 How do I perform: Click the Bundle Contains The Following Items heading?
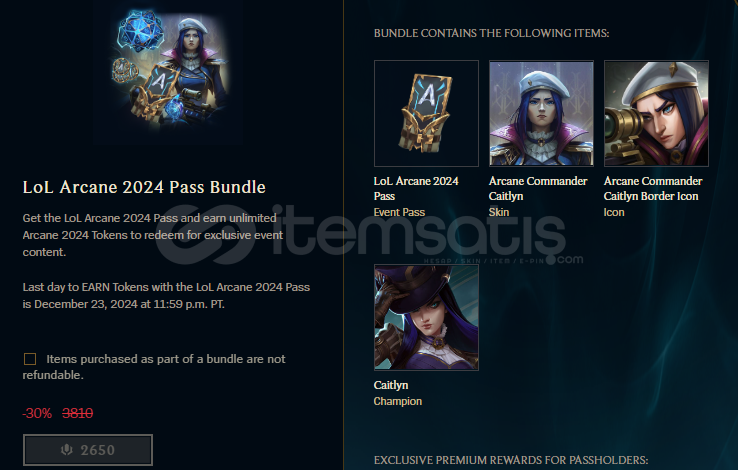click(x=491, y=33)
